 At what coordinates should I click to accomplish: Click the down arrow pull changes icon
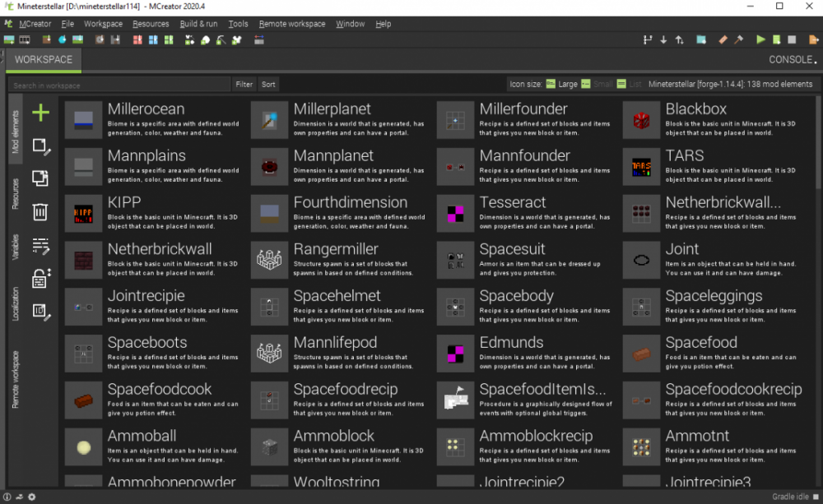663,39
